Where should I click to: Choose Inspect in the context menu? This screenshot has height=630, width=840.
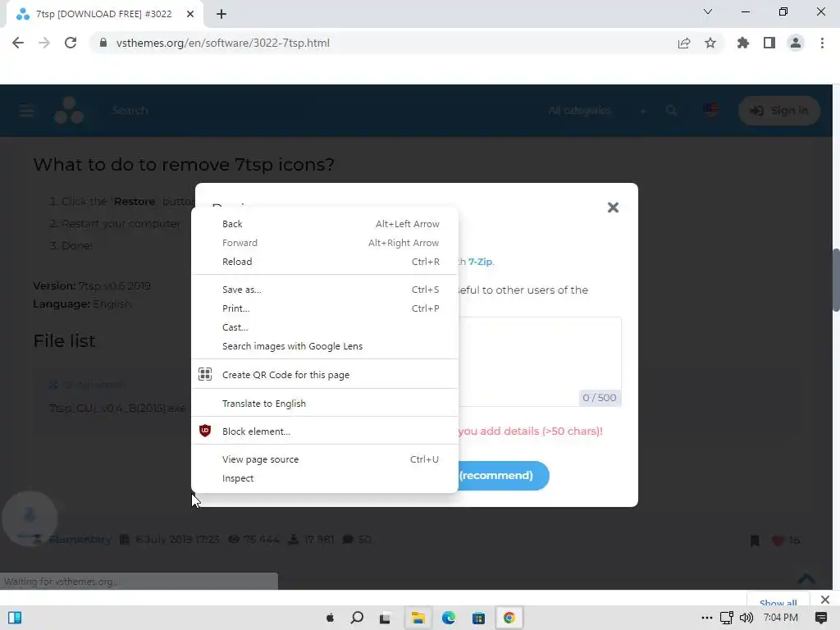tap(325, 478)
